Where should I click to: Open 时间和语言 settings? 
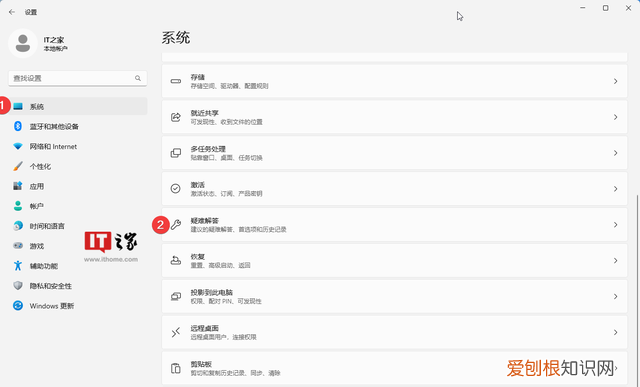pyautogui.click(x=78, y=226)
